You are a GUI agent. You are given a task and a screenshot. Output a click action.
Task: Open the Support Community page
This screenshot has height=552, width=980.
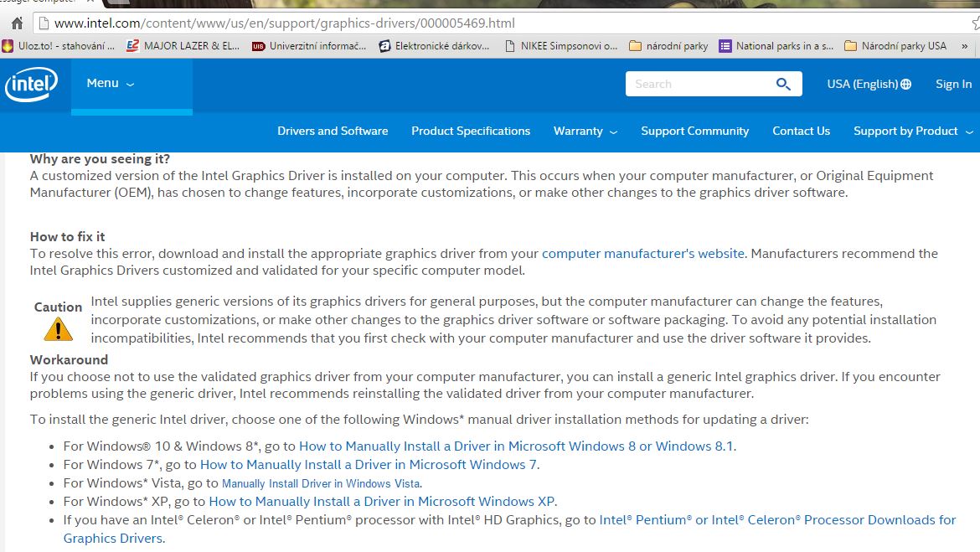694,132
